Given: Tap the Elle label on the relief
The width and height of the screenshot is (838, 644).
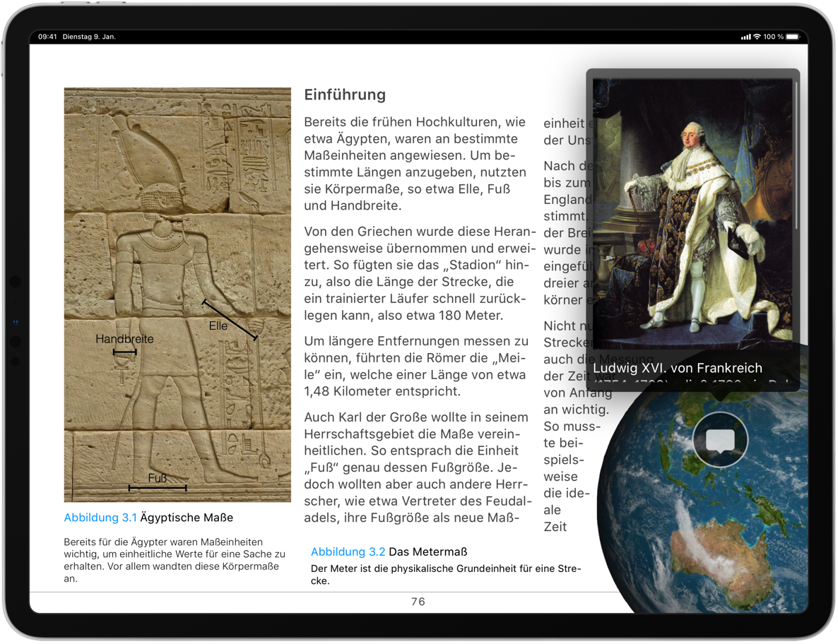Looking at the screenshot, I should pyautogui.click(x=218, y=326).
